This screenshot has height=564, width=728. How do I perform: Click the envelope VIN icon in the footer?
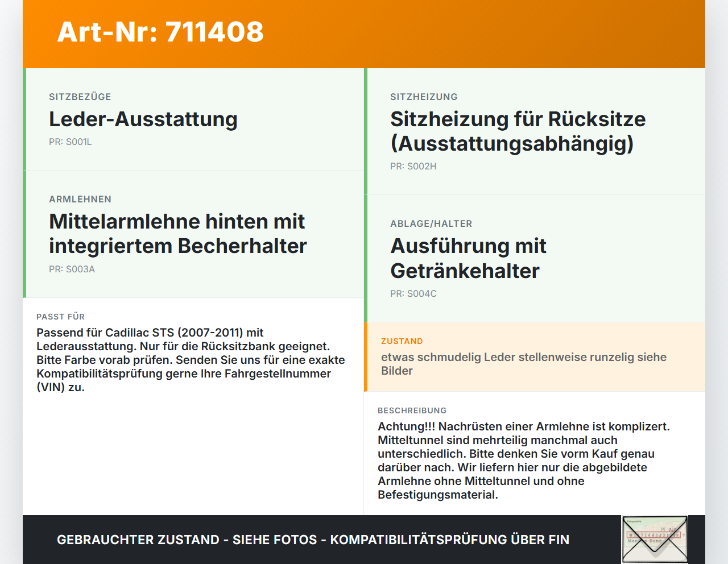(x=655, y=540)
